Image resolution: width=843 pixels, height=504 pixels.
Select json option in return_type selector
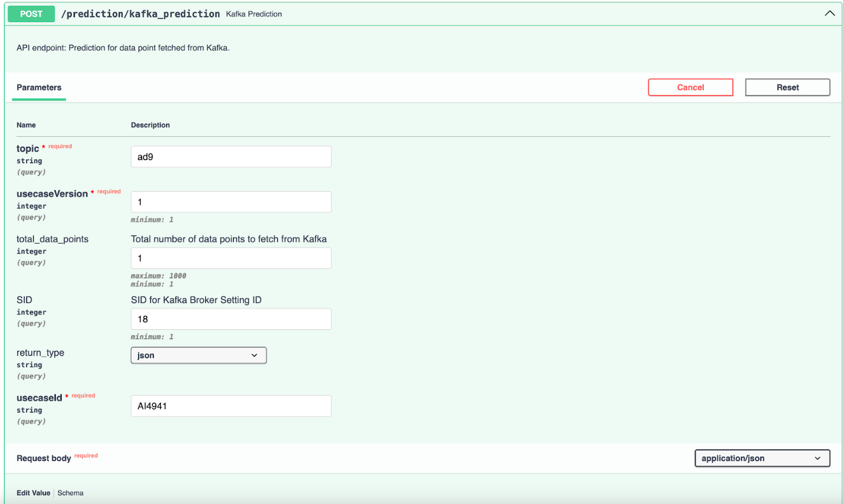point(198,355)
